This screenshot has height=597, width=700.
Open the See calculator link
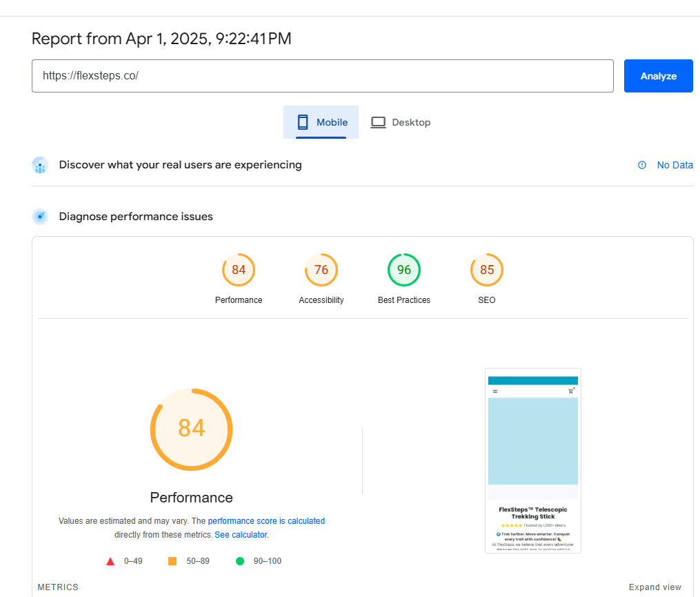click(x=241, y=535)
